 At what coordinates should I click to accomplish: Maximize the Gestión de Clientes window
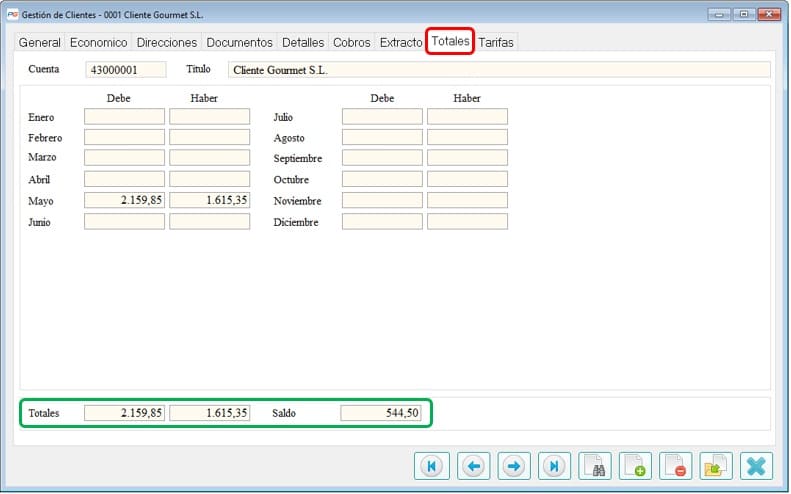point(744,14)
